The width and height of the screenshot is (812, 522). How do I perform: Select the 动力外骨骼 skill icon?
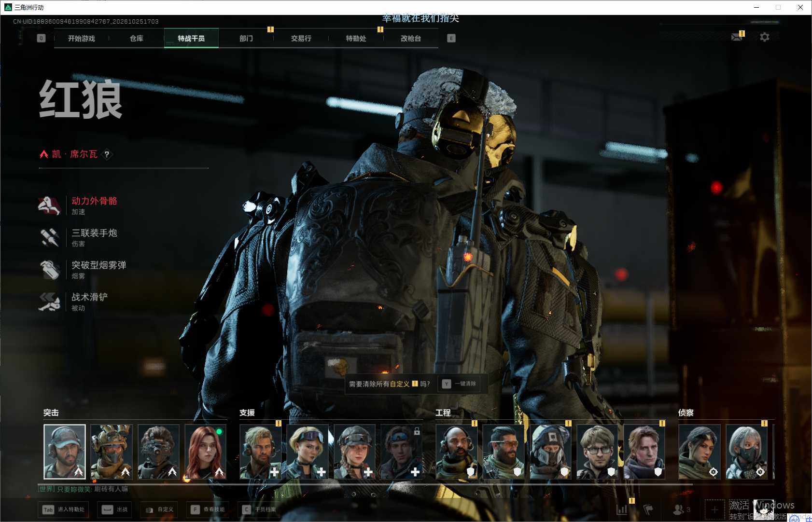click(49, 206)
